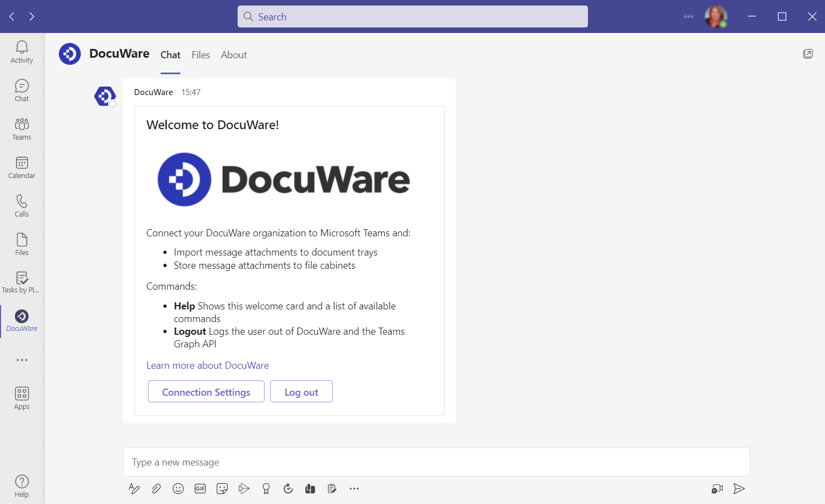Open the Apps store in the sidebar
Image resolution: width=825 pixels, height=504 pixels.
pos(22,398)
